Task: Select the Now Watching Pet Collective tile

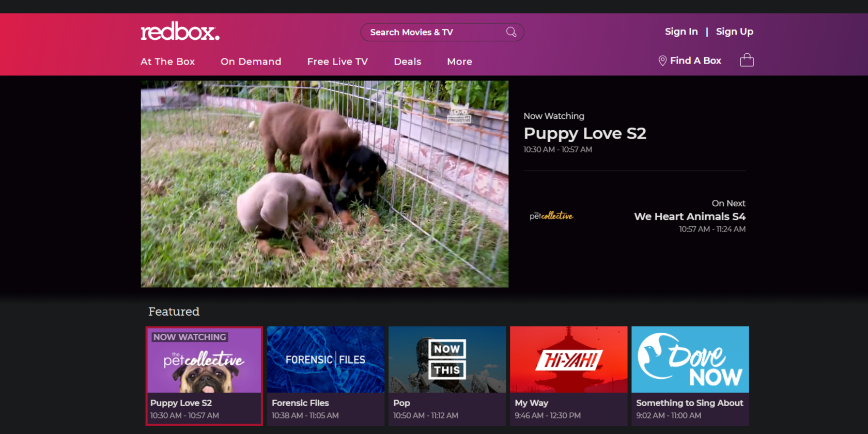Action: (204, 375)
